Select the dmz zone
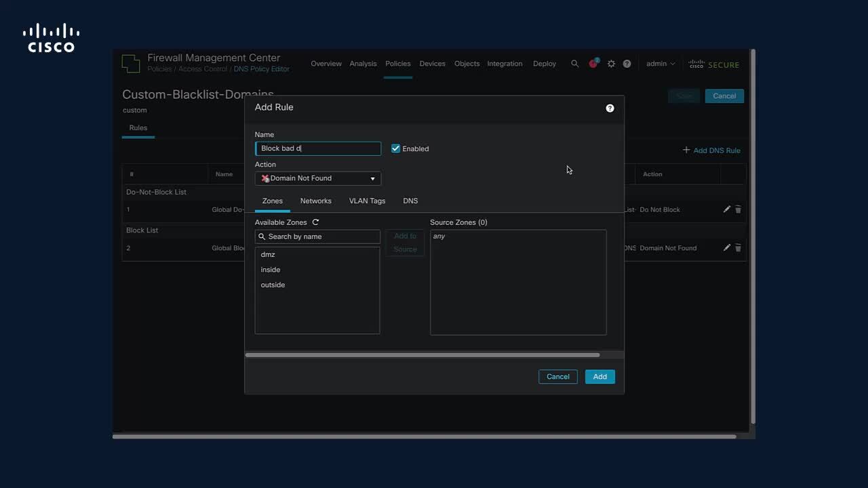The height and width of the screenshot is (488, 868). pos(317,255)
